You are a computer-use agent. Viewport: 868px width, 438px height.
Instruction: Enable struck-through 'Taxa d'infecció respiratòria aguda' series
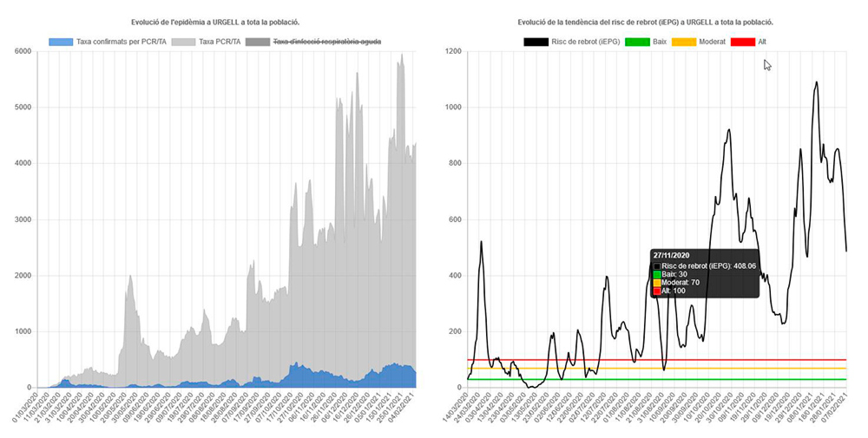(x=325, y=42)
